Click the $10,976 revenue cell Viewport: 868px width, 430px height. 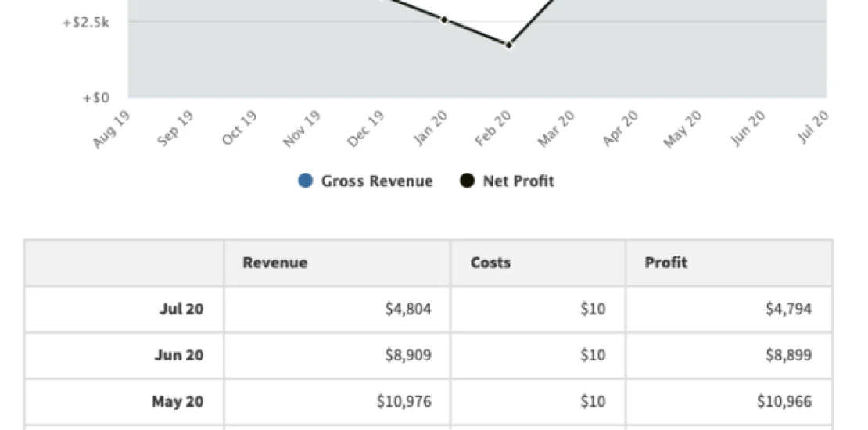click(x=404, y=402)
